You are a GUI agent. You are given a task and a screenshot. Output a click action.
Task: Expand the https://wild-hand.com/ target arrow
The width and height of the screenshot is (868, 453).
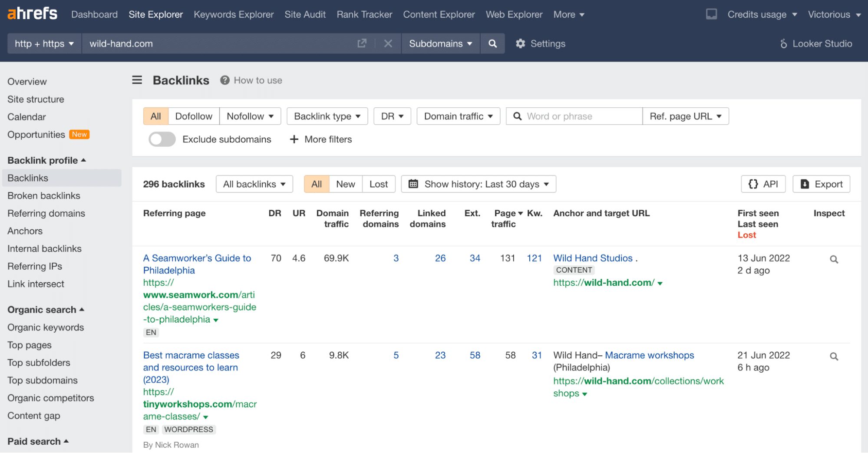[660, 284]
